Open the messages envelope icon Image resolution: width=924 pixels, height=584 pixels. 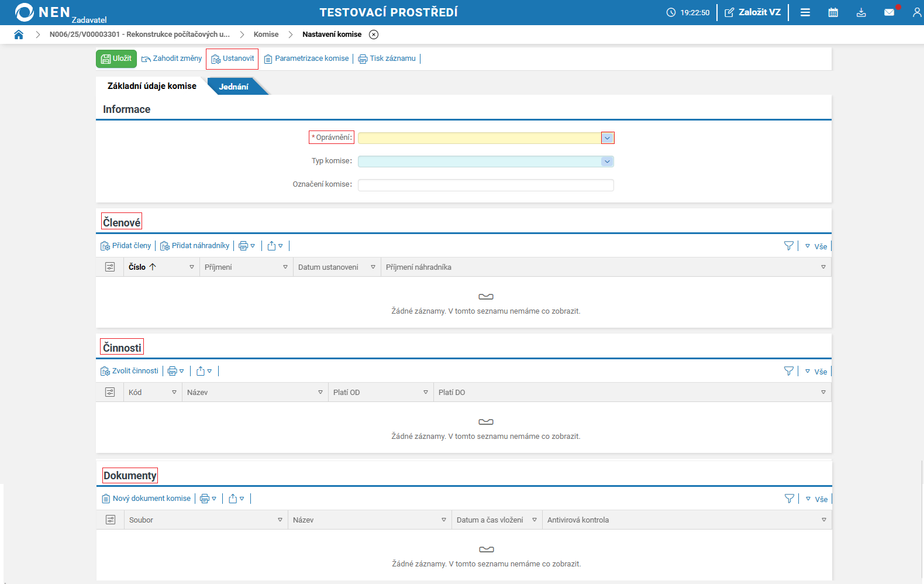(x=889, y=12)
